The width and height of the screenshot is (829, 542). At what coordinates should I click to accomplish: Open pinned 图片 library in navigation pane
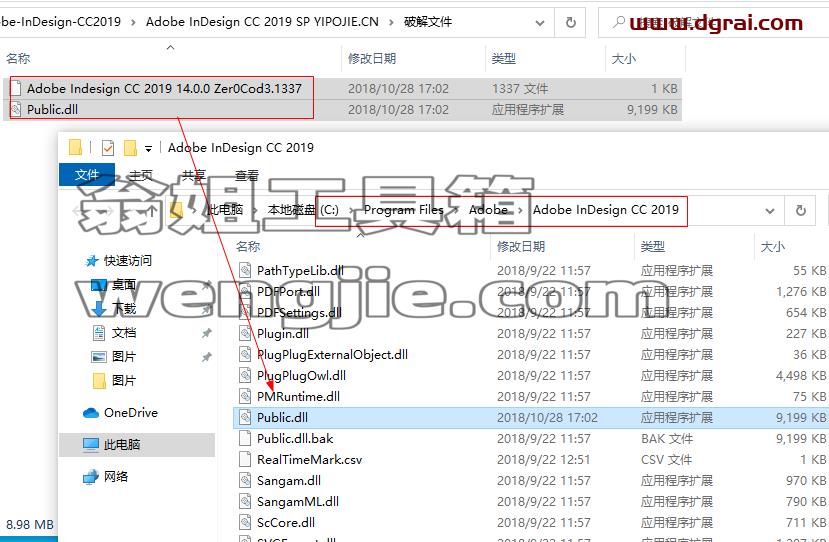coord(124,357)
